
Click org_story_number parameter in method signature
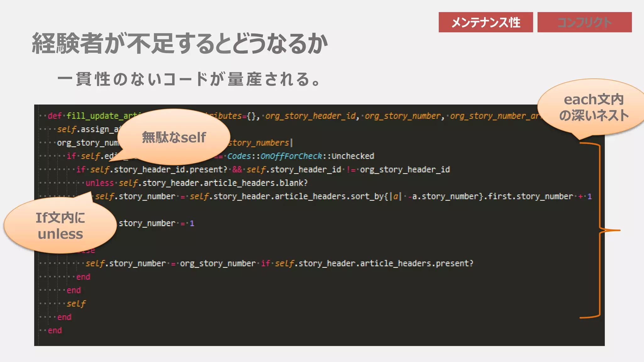(402, 116)
